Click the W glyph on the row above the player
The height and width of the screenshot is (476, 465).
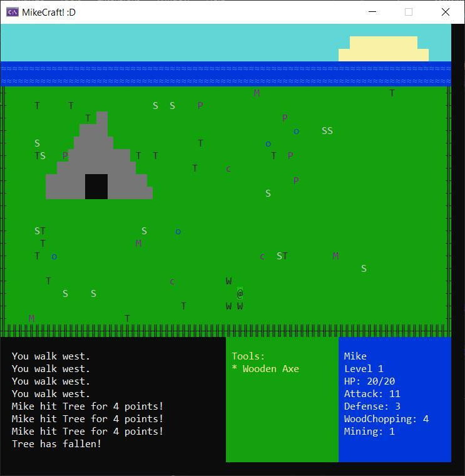click(228, 281)
